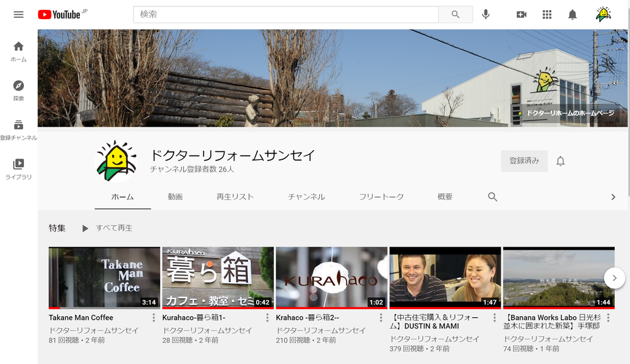
Task: Click the video upload (create) icon
Action: point(521,14)
